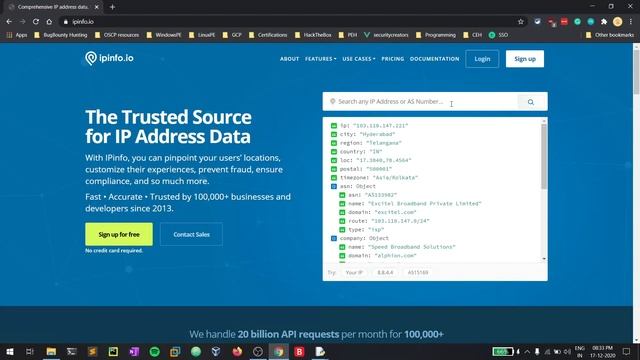
Task: Open the Chrome profile avatar
Action: point(618,22)
